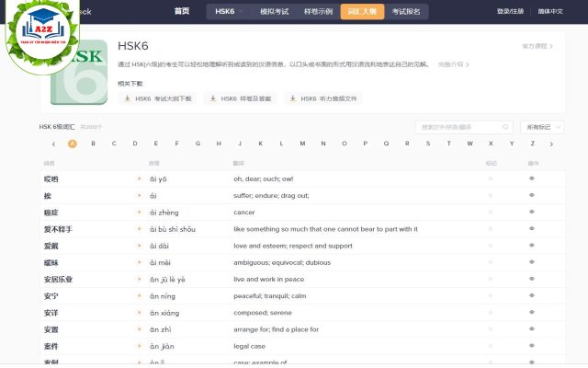Play audio for the word 哎哟
588x368 pixels.
coord(140,179)
